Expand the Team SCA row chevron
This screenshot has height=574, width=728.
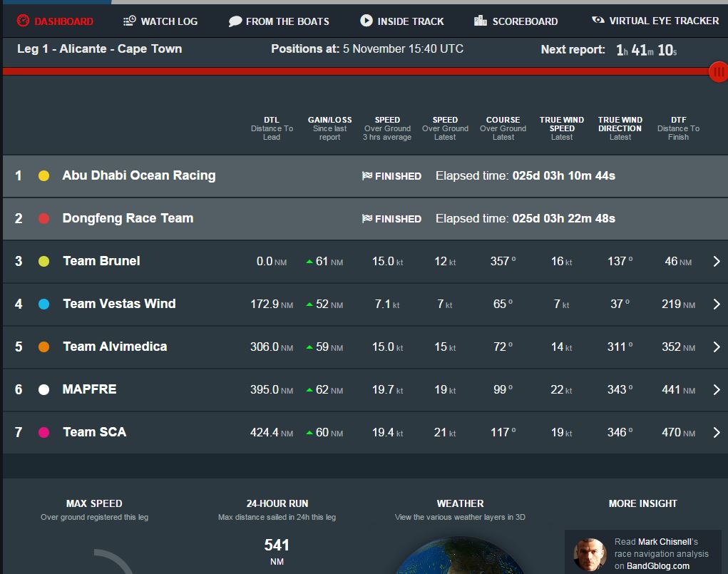point(717,432)
